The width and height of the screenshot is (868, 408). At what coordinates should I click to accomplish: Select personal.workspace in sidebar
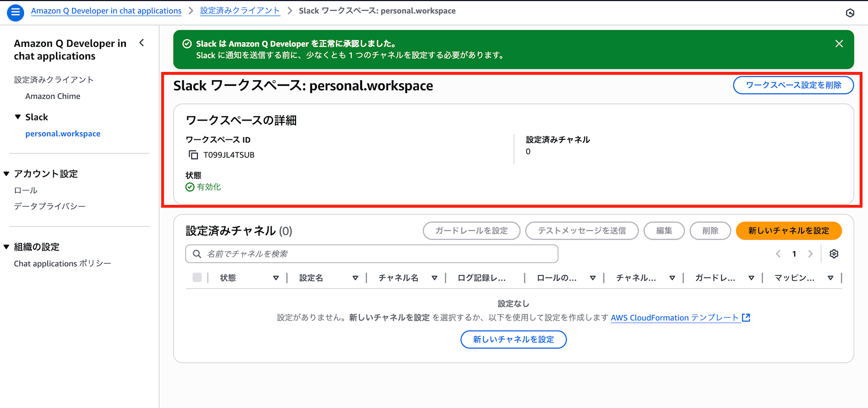pyautogui.click(x=63, y=134)
